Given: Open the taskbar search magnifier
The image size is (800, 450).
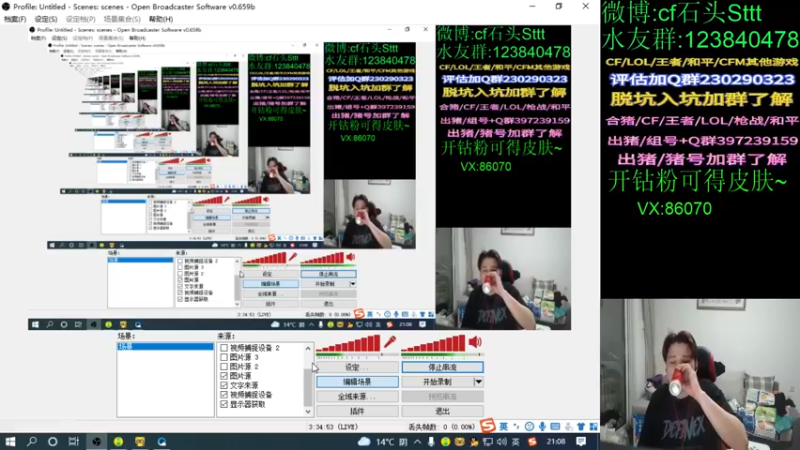Looking at the screenshot, I should 32,441.
